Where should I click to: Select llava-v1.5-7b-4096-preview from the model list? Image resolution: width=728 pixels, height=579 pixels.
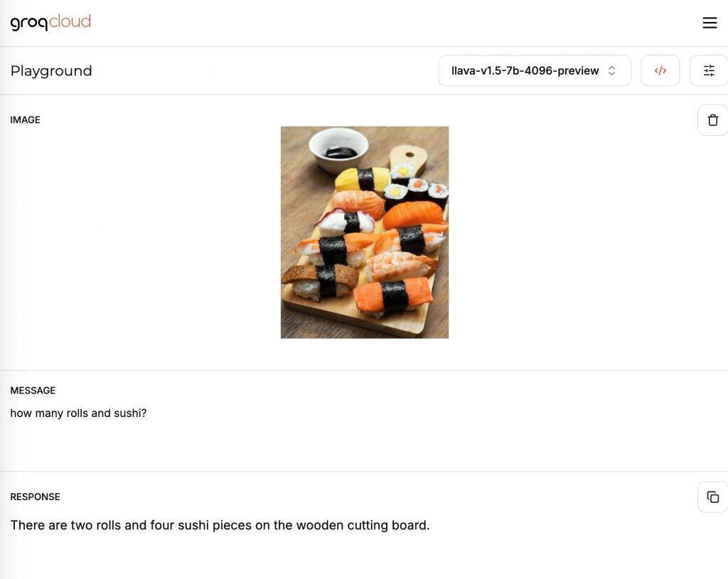525,70
